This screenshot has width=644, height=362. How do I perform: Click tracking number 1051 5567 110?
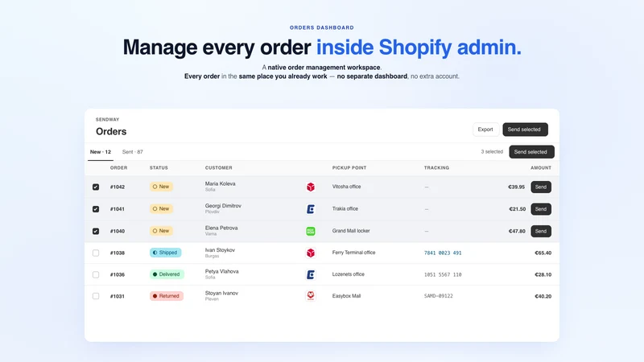tap(443, 274)
